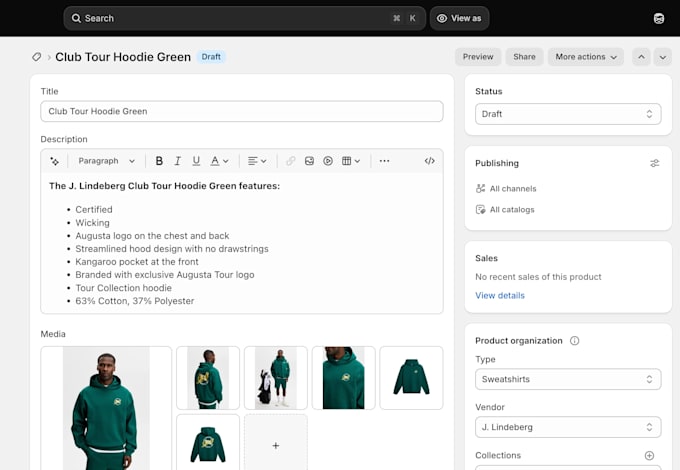Open the View details link

point(500,296)
